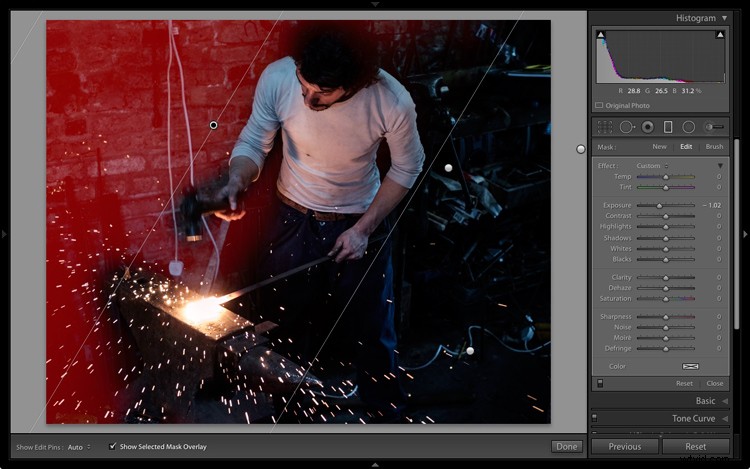Click the right panel scrollbar
The height and width of the screenshot is (469, 750).
click(x=737, y=233)
